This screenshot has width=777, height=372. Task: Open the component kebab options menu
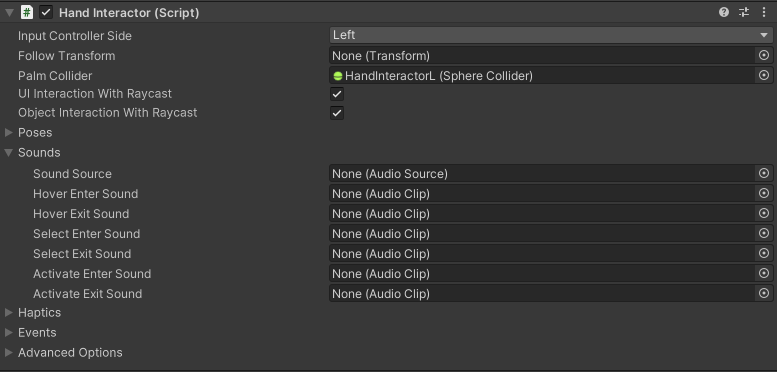[764, 12]
